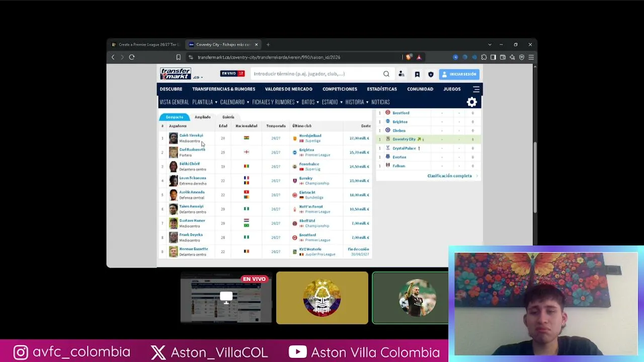Image resolution: width=644 pixels, height=362 pixels.
Task: Switch to the Create a Premier League tab
Action: [146, 45]
